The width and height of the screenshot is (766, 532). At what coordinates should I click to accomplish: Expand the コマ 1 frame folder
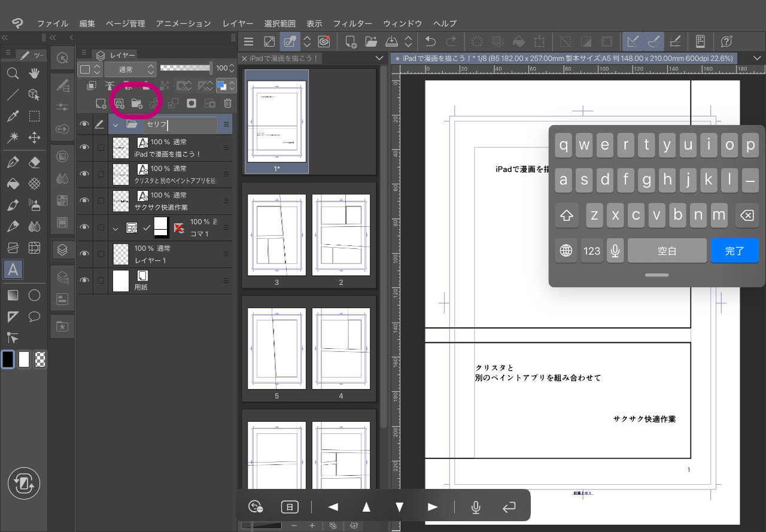click(116, 227)
